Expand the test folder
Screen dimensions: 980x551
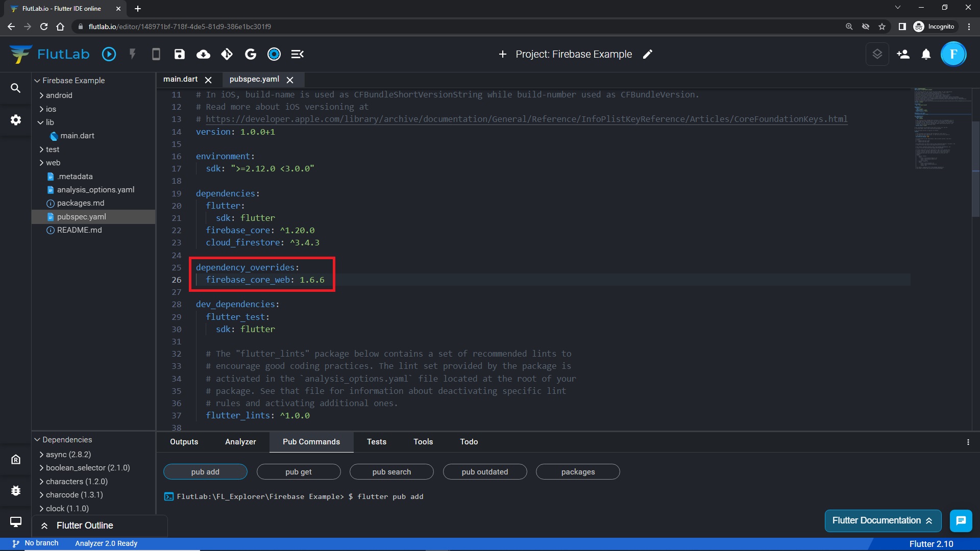click(41, 149)
